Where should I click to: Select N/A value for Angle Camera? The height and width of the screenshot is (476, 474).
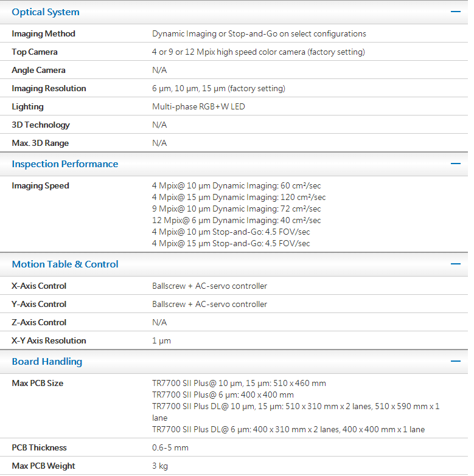(159, 70)
